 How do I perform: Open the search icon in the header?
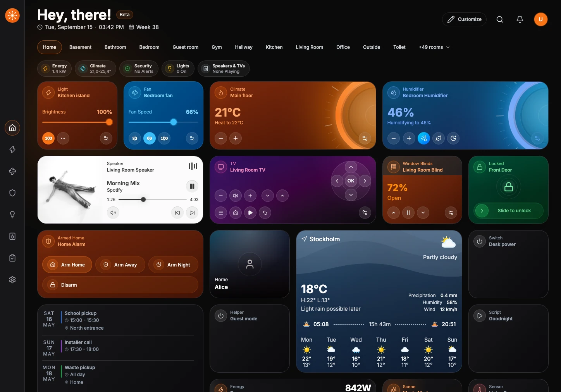(500, 19)
